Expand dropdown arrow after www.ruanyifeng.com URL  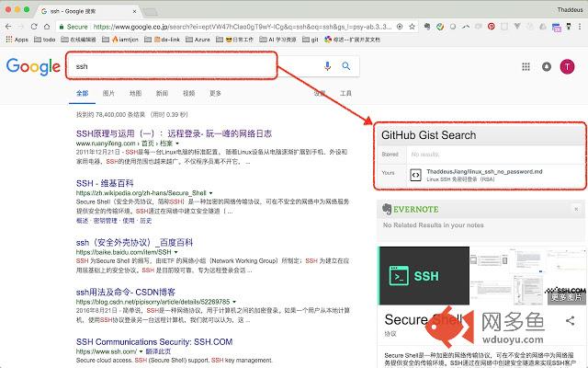click(177, 144)
